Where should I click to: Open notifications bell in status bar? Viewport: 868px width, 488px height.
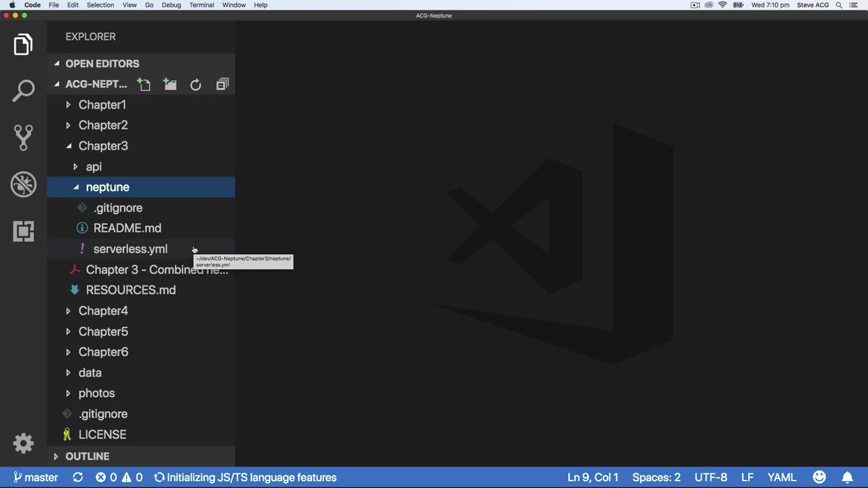point(848,477)
